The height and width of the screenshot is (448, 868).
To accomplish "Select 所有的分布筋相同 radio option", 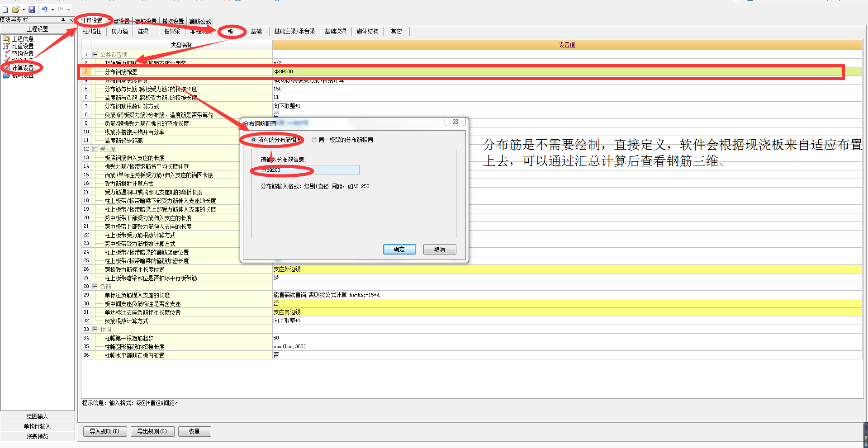I will (254, 140).
